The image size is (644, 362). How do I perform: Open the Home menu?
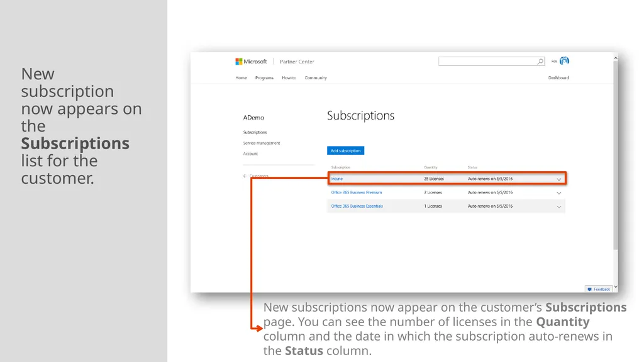pyautogui.click(x=241, y=77)
